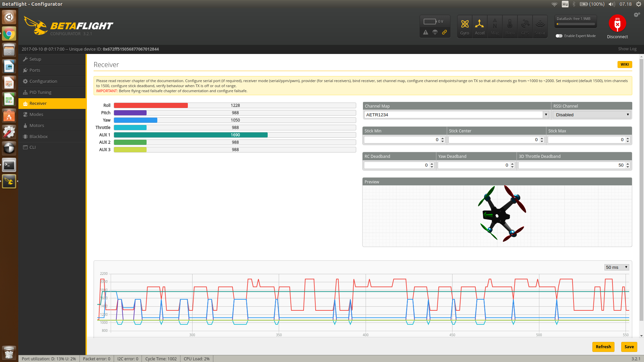Open the RSSI Channel dropdown
Screen dimensions: 644x362
click(x=592, y=115)
